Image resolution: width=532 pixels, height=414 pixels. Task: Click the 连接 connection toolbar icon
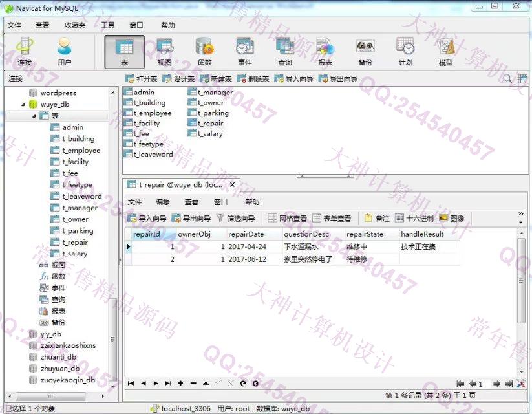(x=25, y=52)
